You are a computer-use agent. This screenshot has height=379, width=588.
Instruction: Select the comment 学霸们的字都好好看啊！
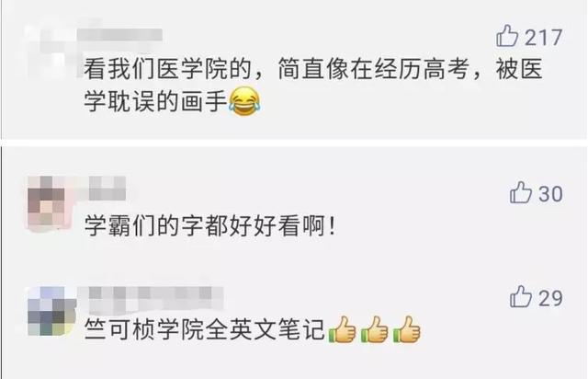tap(210, 226)
